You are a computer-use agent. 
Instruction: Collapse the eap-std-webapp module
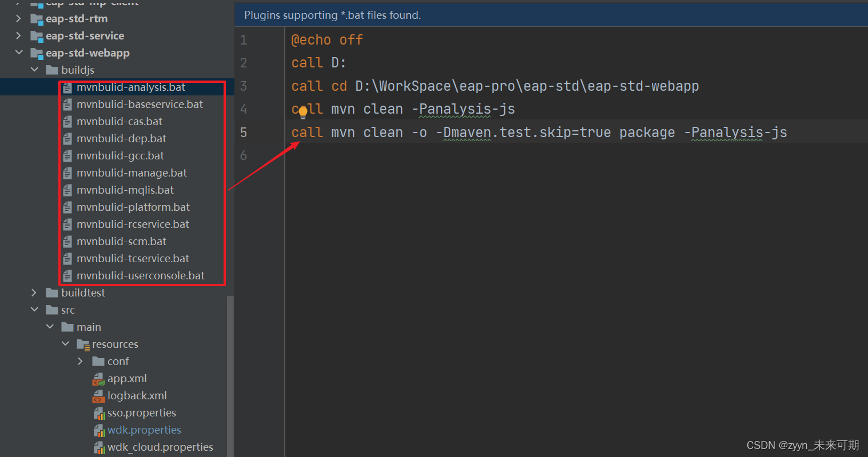tap(18, 53)
